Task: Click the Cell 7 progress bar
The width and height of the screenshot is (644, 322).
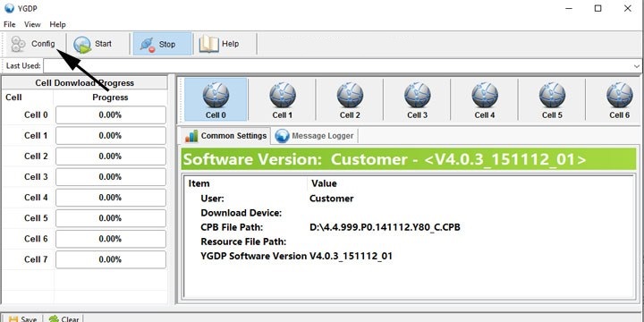Action: [111, 259]
